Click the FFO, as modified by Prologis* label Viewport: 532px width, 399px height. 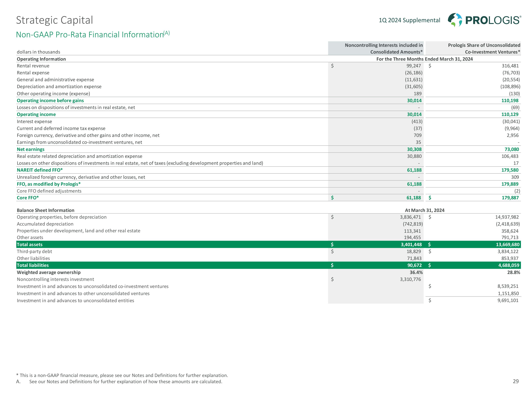tap(49, 184)
